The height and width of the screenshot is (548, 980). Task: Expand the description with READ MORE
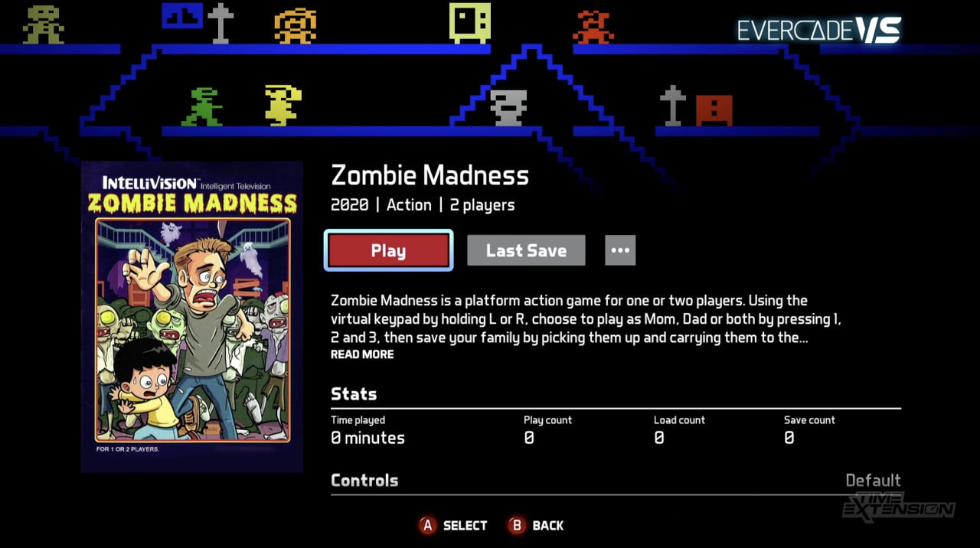point(362,354)
